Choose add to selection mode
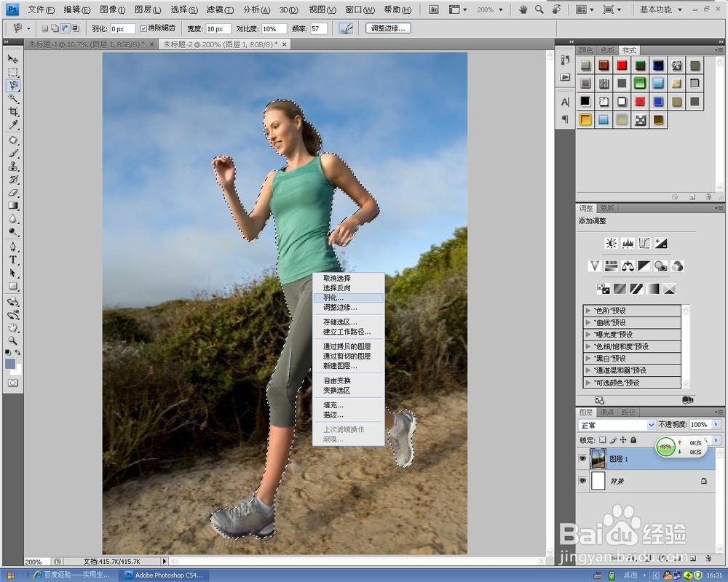Image resolution: width=728 pixels, height=582 pixels. [x=55, y=28]
